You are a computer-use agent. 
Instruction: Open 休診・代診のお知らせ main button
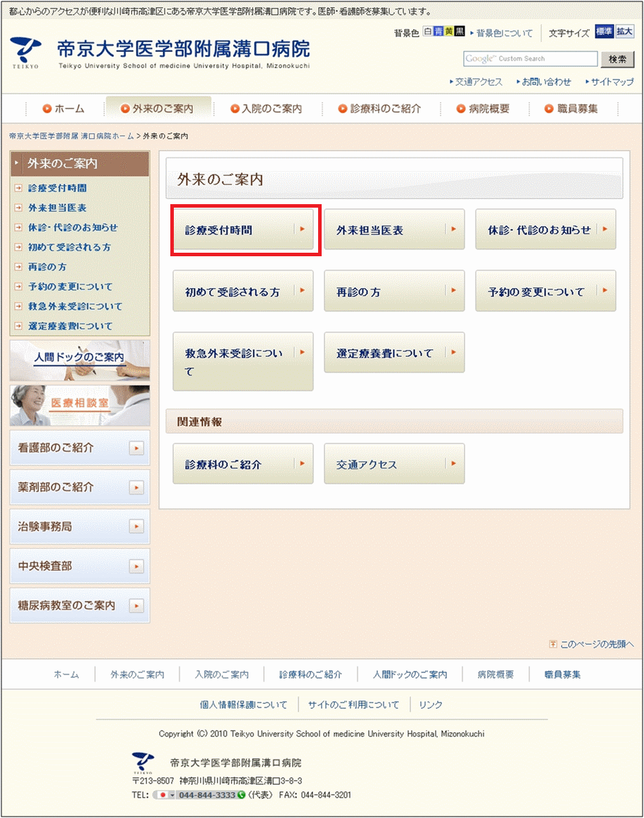tap(545, 229)
